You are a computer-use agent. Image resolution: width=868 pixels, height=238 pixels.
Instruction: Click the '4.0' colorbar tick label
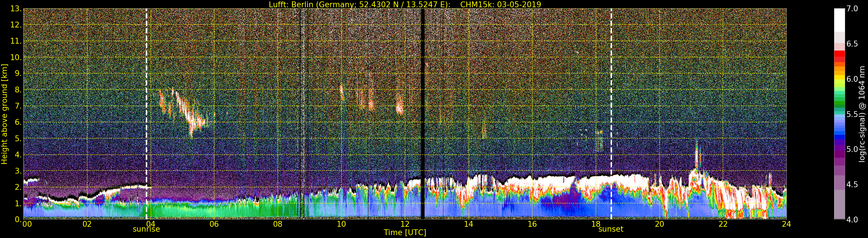click(x=852, y=220)
